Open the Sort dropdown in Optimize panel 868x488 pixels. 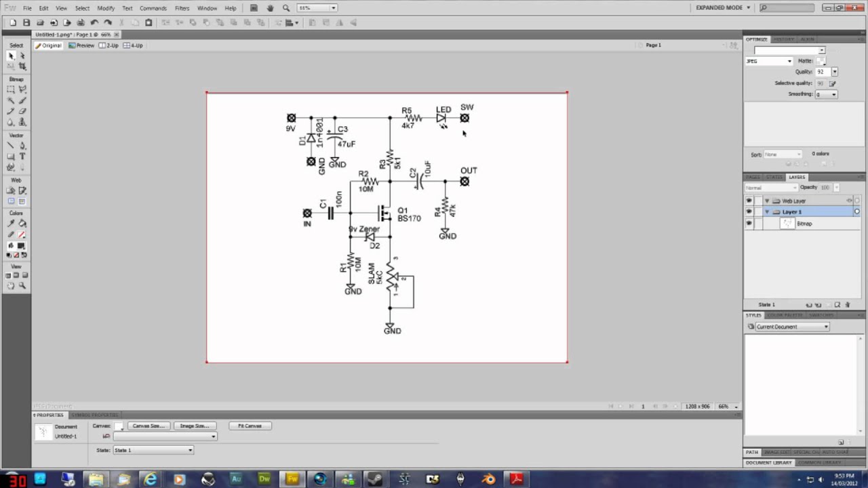pos(783,155)
